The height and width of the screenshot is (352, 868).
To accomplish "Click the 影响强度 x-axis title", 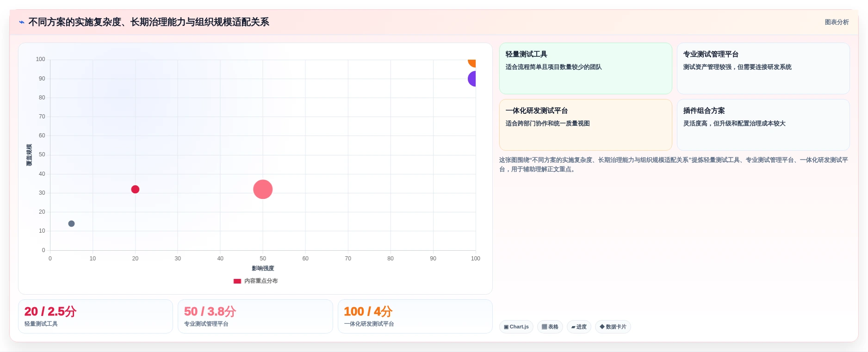I will pos(263,268).
